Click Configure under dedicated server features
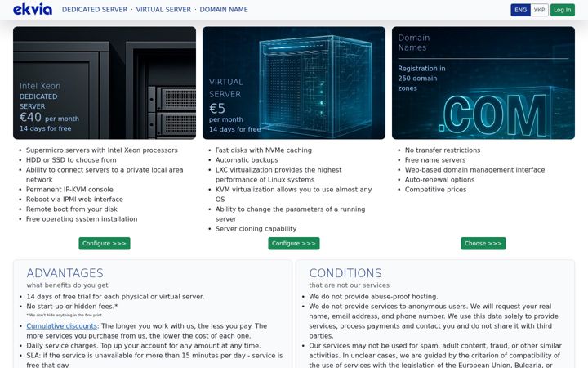Image resolution: width=588 pixels, height=368 pixels. tap(105, 244)
